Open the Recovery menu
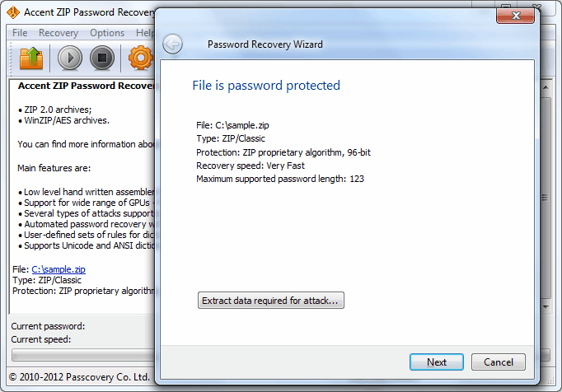 [x=59, y=33]
